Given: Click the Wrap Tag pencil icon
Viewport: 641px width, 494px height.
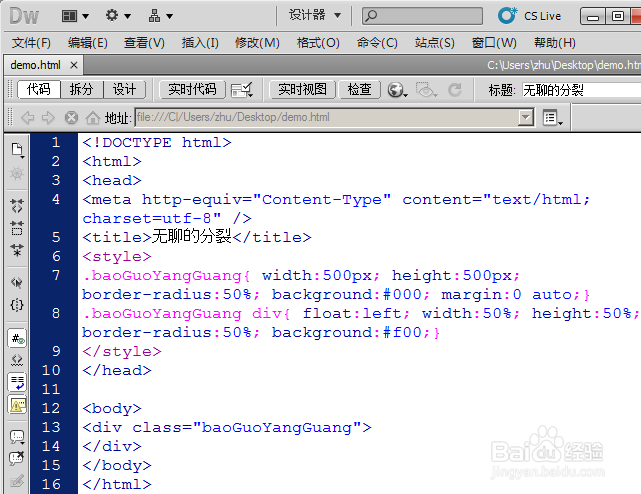Looking at the screenshot, I should pos(17,481).
